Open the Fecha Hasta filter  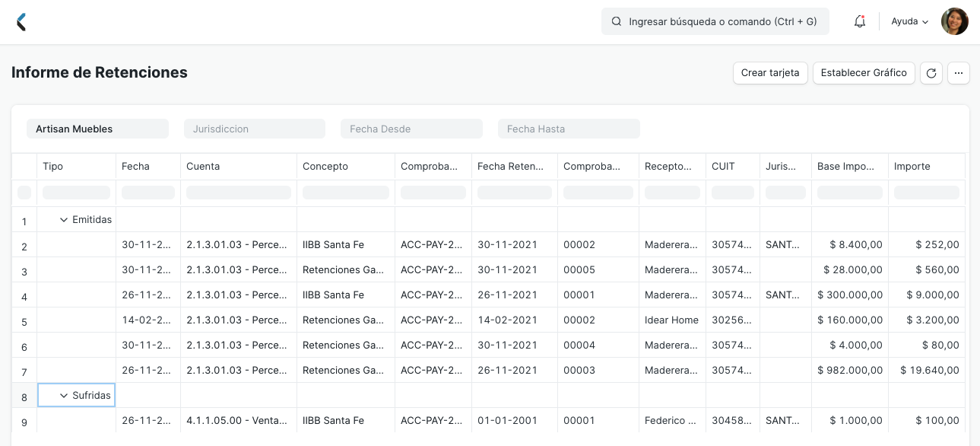(569, 128)
